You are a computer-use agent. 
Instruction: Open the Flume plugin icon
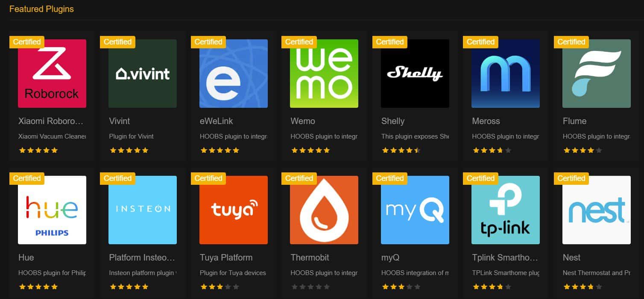pos(597,74)
